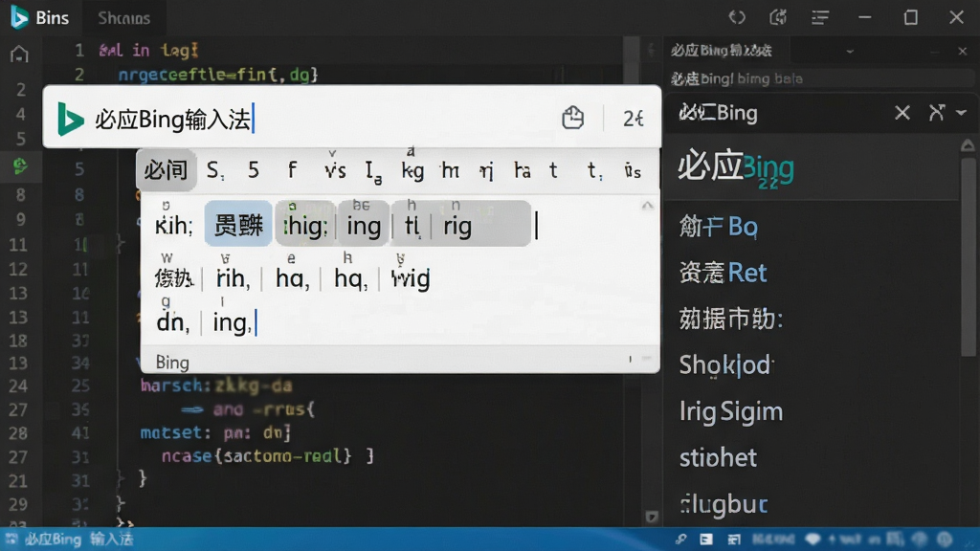Viewport: 980px width, 551px height.
Task: Choose the 'hig:' candidate
Action: point(305,225)
